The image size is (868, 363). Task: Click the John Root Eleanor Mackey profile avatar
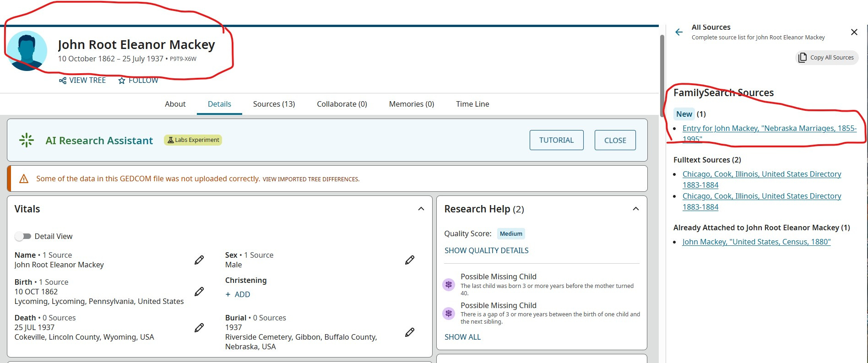pyautogui.click(x=27, y=51)
